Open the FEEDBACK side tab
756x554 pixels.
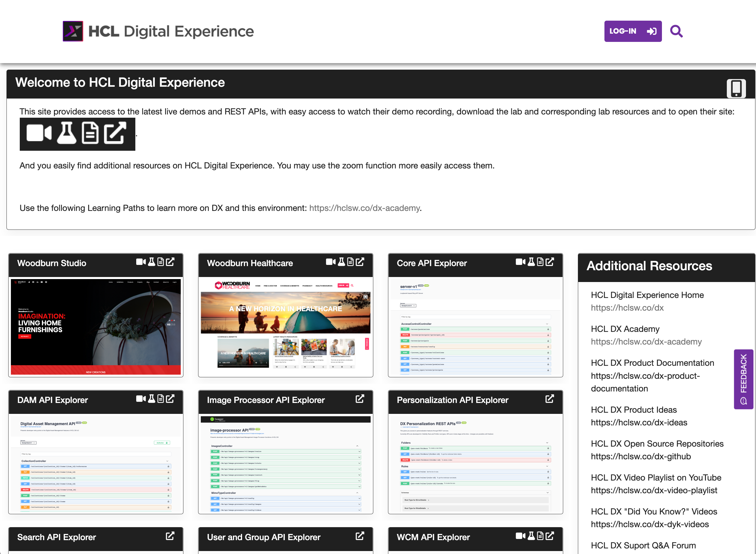743,379
